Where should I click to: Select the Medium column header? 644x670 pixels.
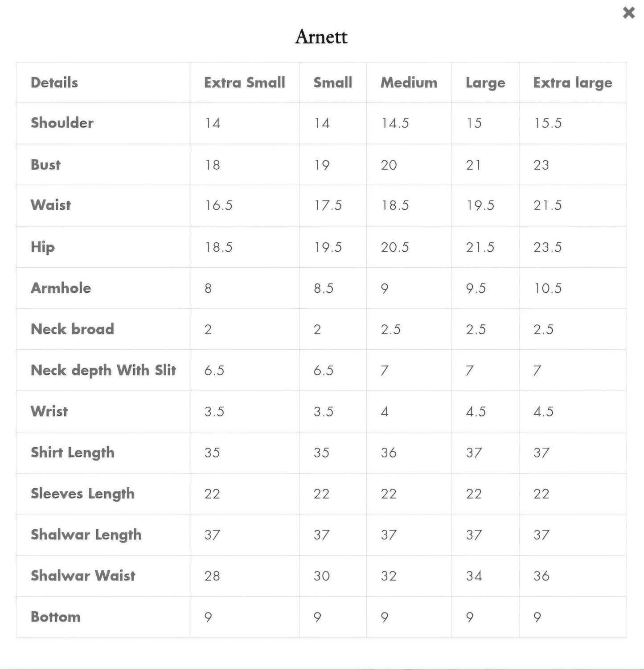pyautogui.click(x=409, y=83)
